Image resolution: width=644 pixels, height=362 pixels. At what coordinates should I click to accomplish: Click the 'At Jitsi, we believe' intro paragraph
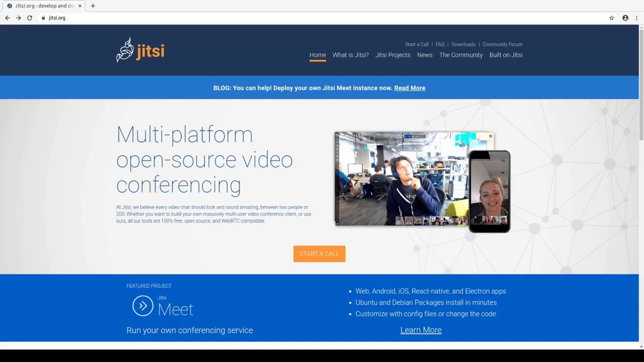pos(214,214)
